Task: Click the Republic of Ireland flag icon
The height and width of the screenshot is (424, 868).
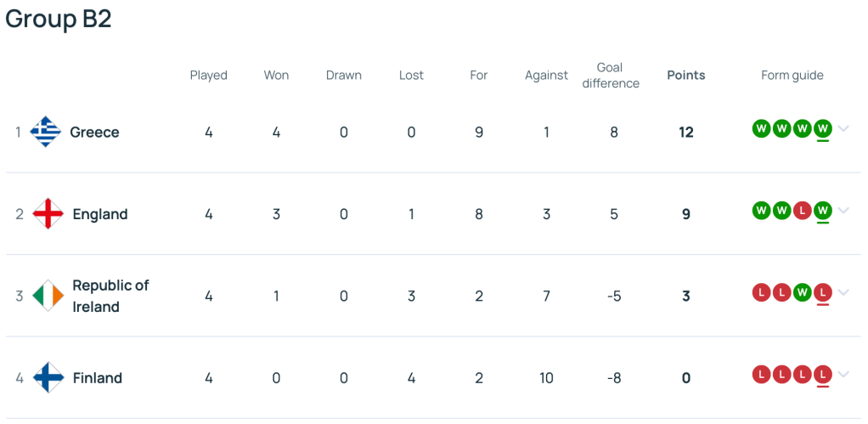Action: pyautogui.click(x=48, y=296)
